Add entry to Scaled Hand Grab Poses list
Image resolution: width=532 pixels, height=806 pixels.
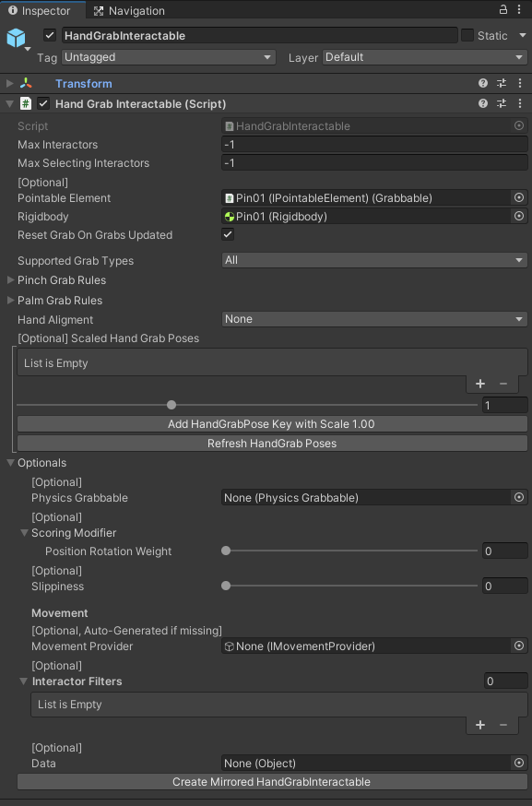click(x=480, y=384)
